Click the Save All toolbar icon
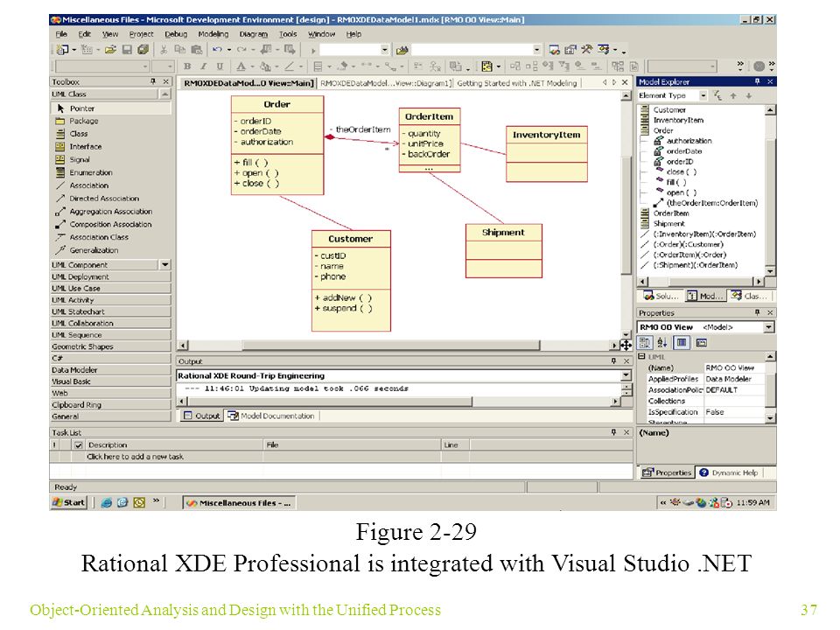 (143, 50)
